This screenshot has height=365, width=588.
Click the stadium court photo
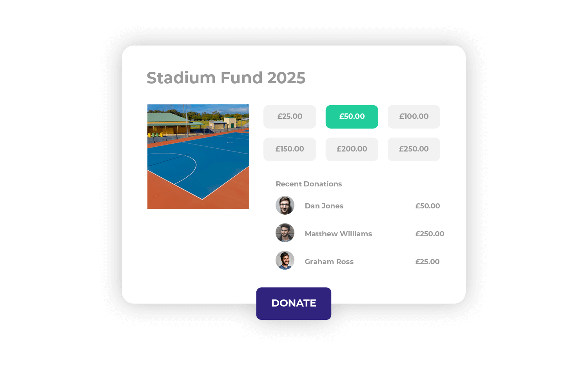coord(198,157)
